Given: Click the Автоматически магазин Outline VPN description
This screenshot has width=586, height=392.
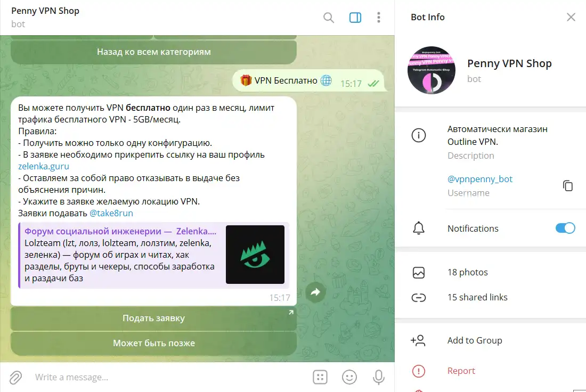Looking at the screenshot, I should click(498, 135).
